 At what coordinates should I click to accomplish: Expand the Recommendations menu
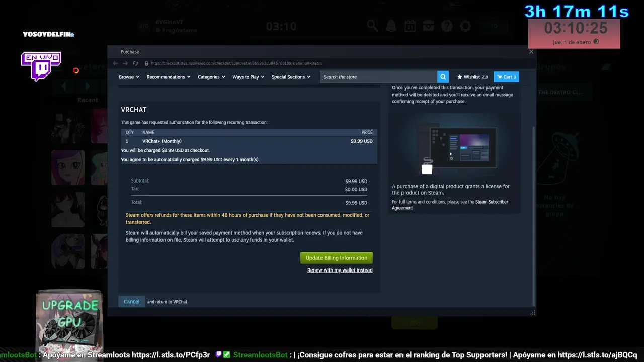click(x=169, y=77)
